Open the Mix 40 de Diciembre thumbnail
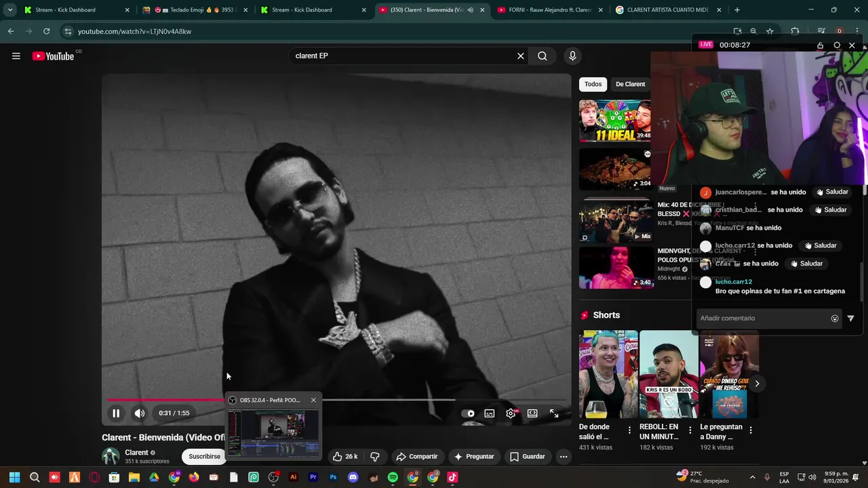 coord(615,220)
